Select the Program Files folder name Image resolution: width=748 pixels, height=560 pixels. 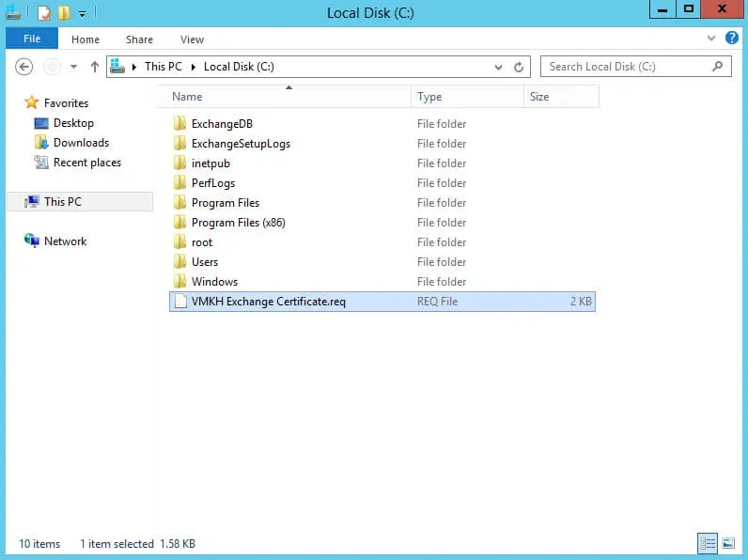(226, 203)
